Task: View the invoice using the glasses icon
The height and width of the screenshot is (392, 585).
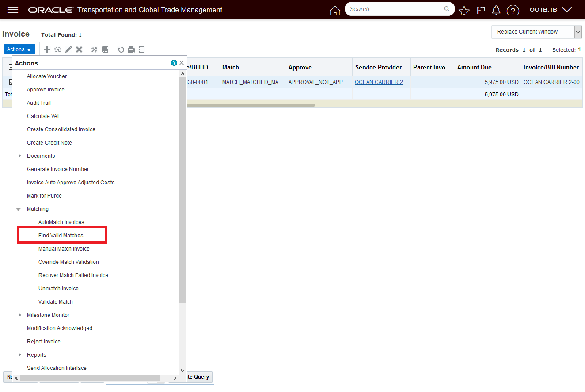Action: [x=58, y=49]
